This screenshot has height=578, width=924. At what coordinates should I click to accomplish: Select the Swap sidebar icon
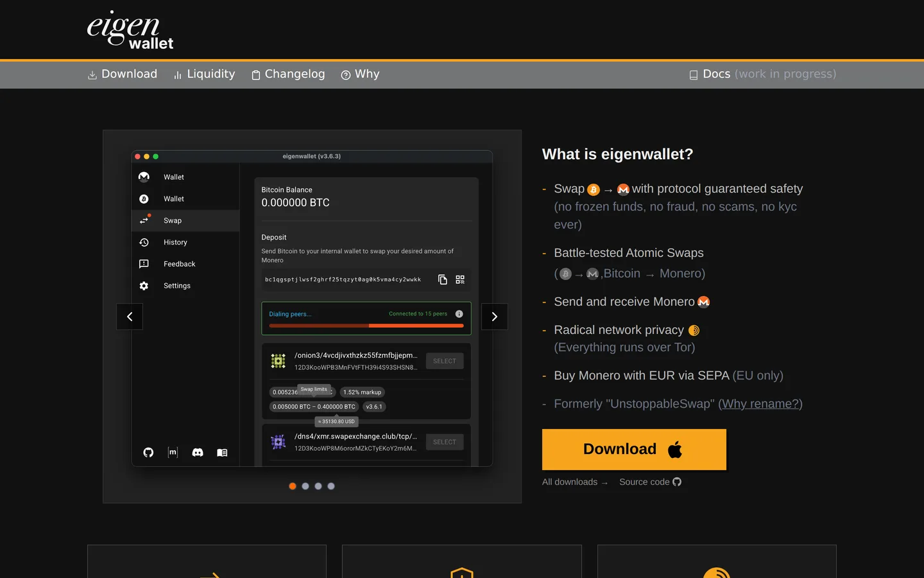(144, 220)
